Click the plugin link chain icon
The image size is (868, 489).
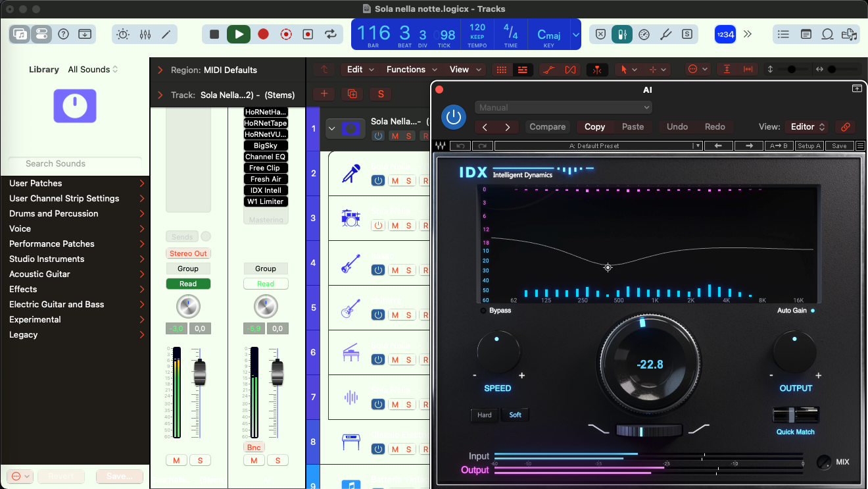click(845, 127)
